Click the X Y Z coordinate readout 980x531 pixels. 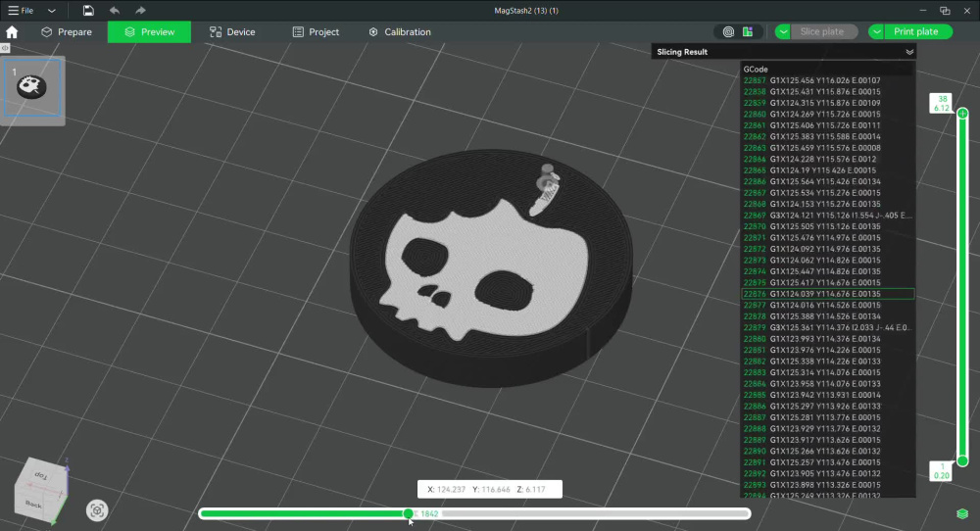coord(490,489)
